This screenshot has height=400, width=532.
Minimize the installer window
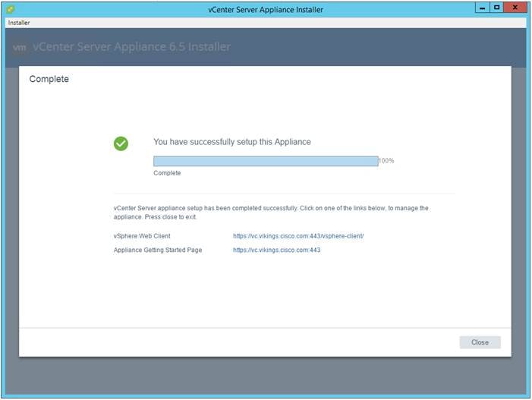[483, 8]
